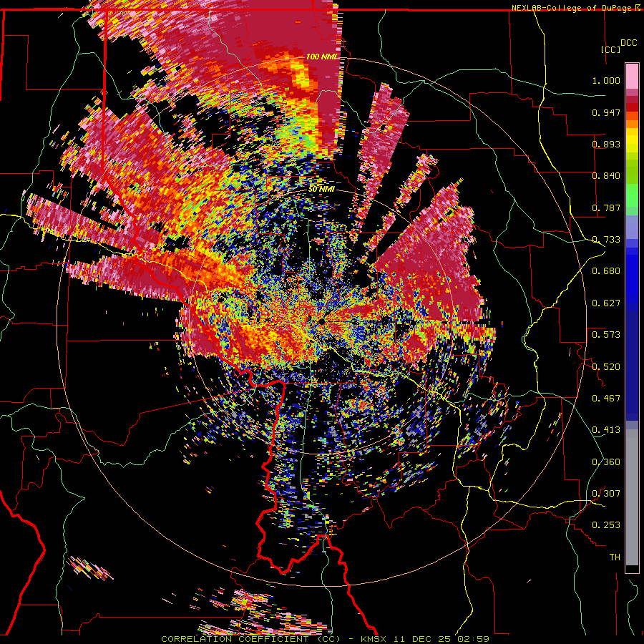Click the 0.253 legend value
The height and width of the screenshot is (644, 644).
pos(606,525)
